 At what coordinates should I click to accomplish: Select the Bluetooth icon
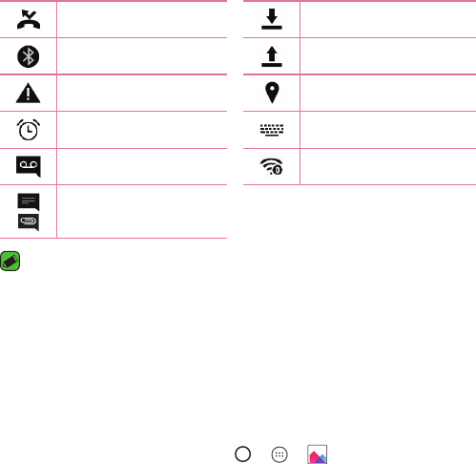pos(29,56)
